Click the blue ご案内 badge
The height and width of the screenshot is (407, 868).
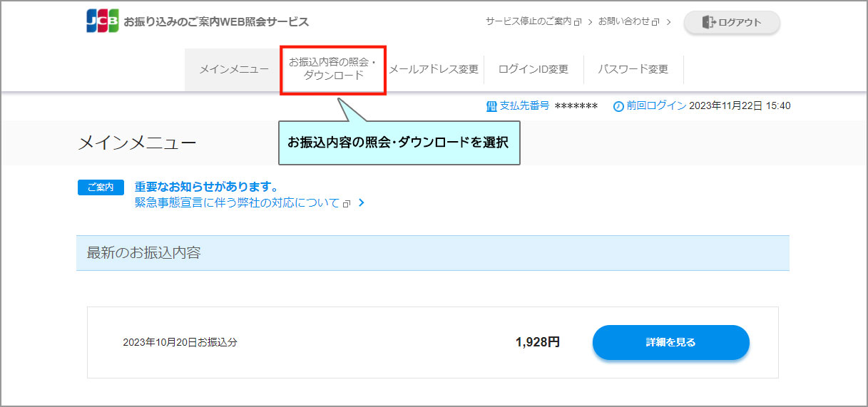(101, 187)
